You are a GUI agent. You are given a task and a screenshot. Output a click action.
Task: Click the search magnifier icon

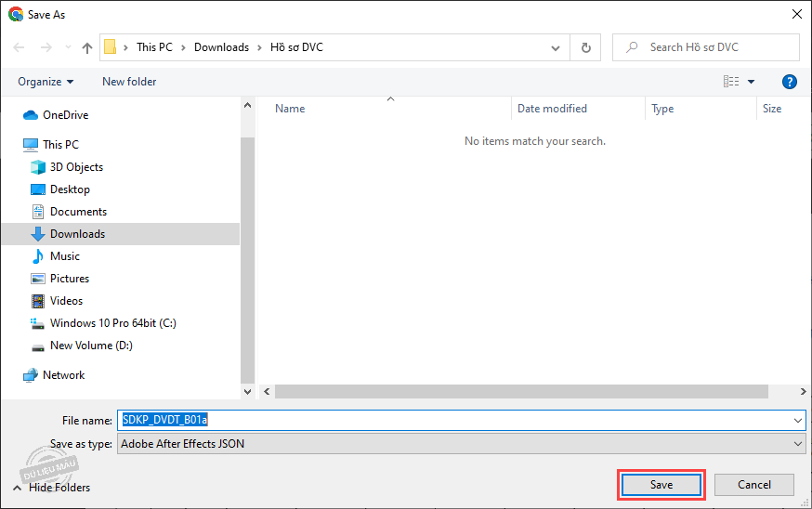click(x=631, y=47)
